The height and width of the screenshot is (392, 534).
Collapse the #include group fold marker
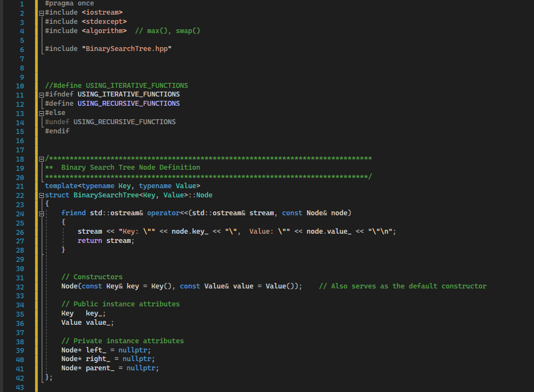[x=41, y=12]
